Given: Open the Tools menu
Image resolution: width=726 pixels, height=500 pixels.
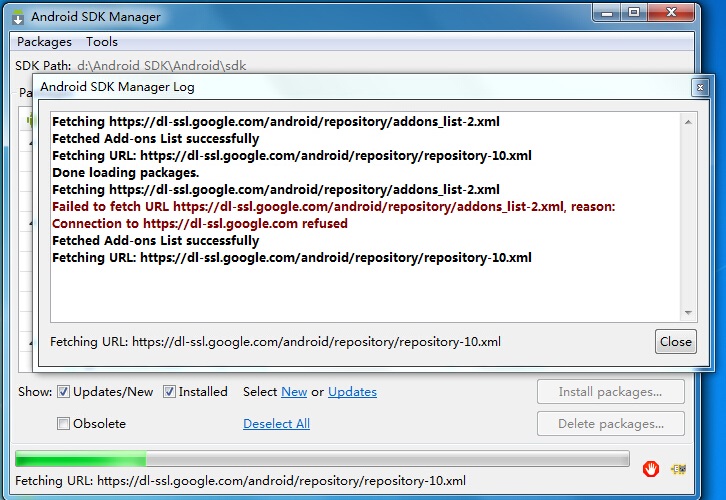Looking at the screenshot, I should click(102, 42).
